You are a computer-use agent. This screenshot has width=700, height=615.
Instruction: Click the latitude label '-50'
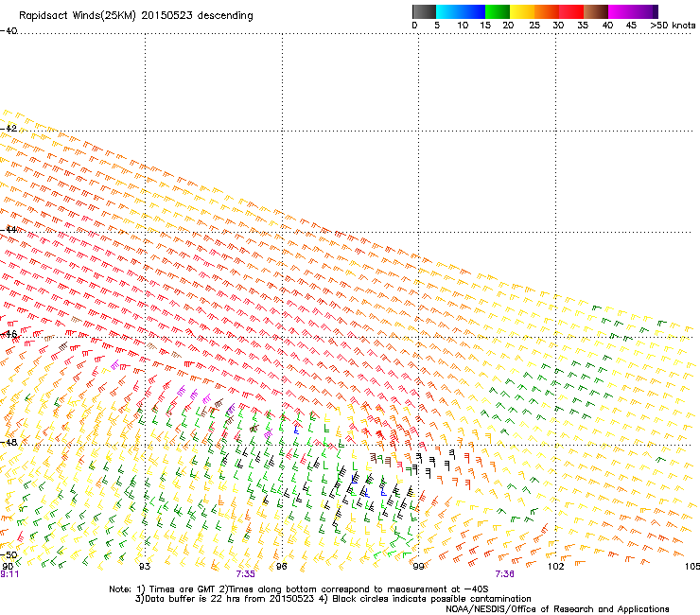(9, 554)
